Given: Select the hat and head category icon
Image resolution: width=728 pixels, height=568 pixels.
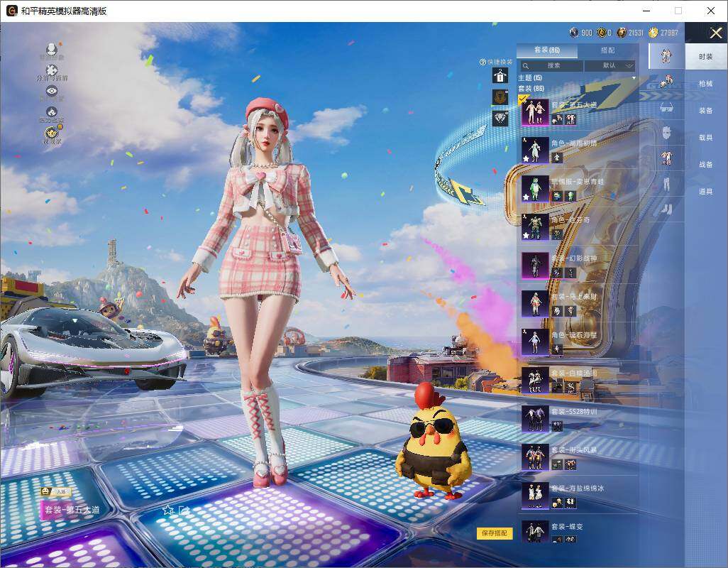Looking at the screenshot, I should 666,82.
